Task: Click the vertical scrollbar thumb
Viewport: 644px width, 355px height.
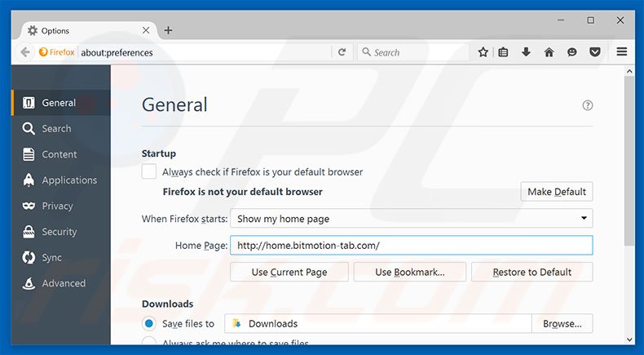Action: pos(629,161)
